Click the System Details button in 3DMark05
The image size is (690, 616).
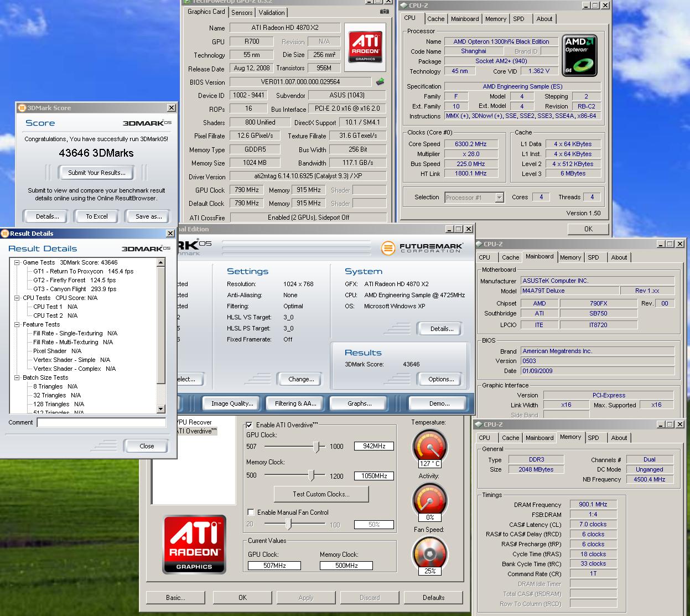click(x=442, y=329)
